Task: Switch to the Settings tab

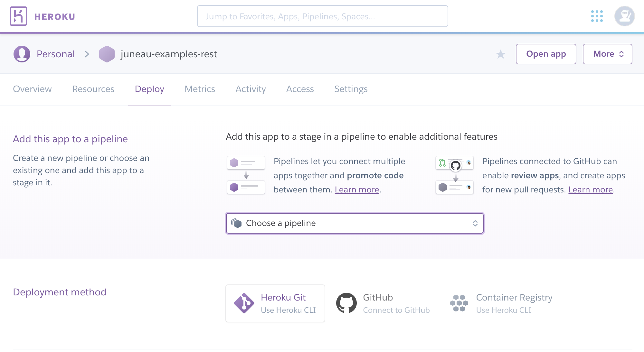Action: tap(351, 89)
